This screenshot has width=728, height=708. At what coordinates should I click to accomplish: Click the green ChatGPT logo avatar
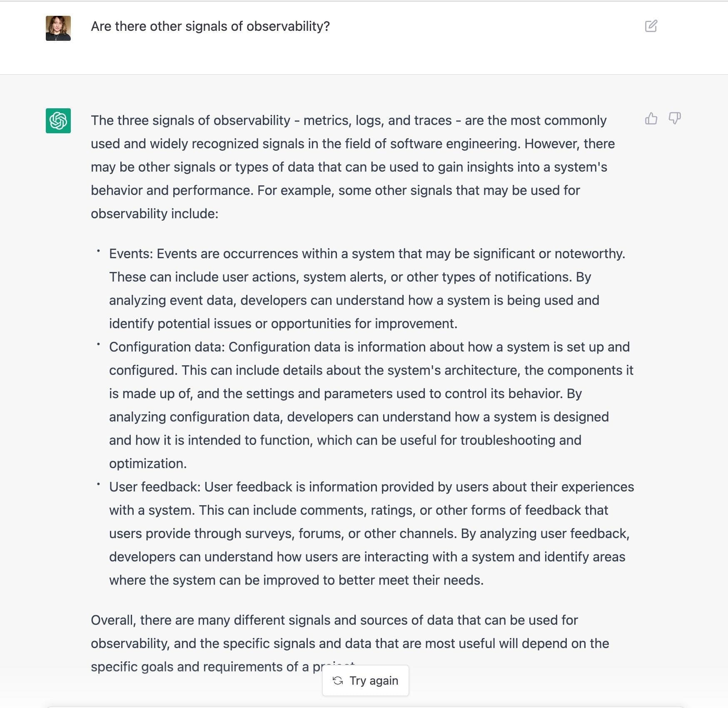tap(58, 121)
